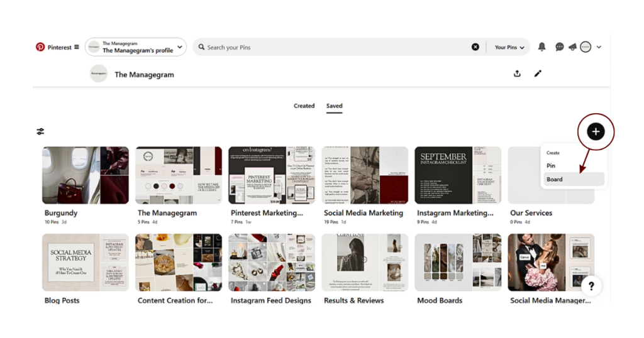
Task: Clear the search field with X icon
Action: pyautogui.click(x=475, y=47)
